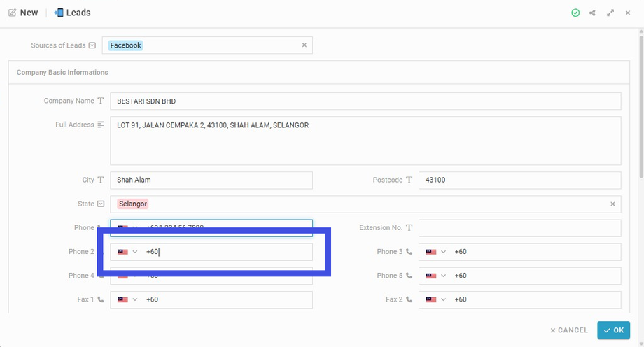Click into the Company Name field
The image size is (644, 347).
point(365,101)
